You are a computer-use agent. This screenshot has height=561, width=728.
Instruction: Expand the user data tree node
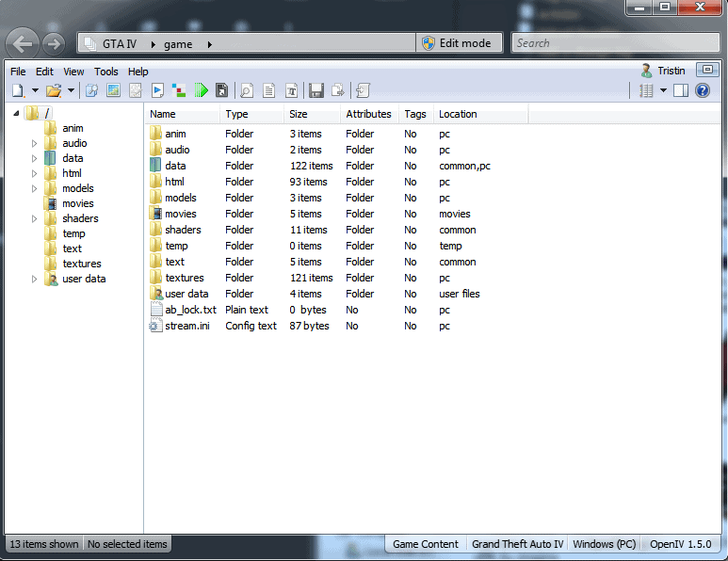[34, 279]
